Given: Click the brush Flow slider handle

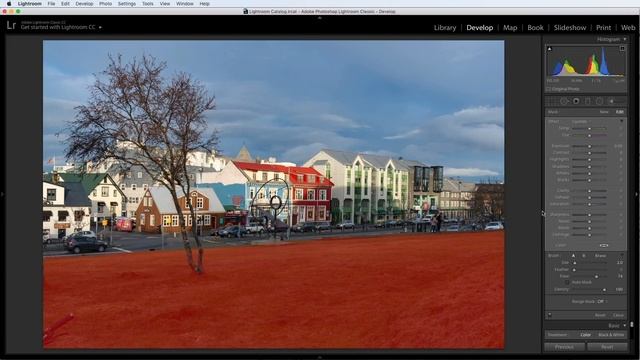Looking at the screenshot, I should coord(596,276).
